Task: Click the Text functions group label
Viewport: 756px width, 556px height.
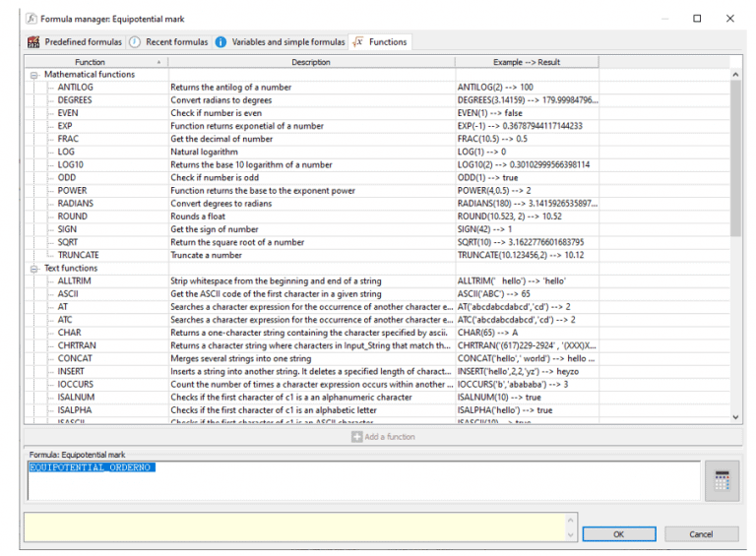Action: [71, 269]
